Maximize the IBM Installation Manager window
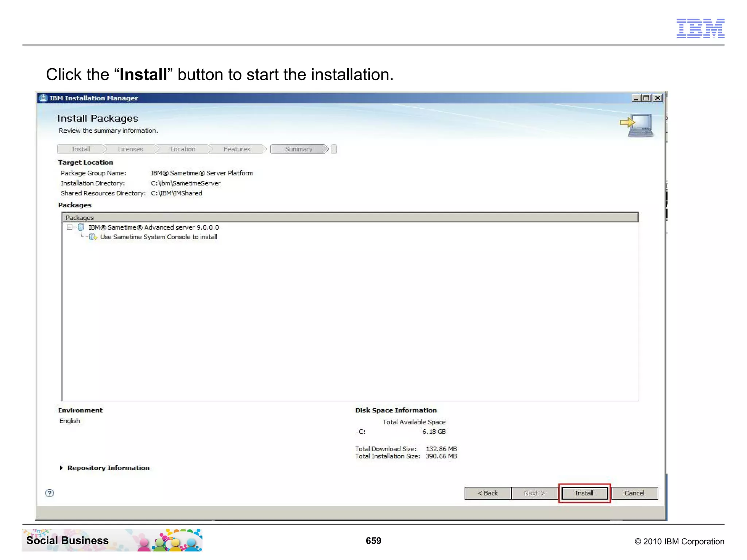 point(646,98)
